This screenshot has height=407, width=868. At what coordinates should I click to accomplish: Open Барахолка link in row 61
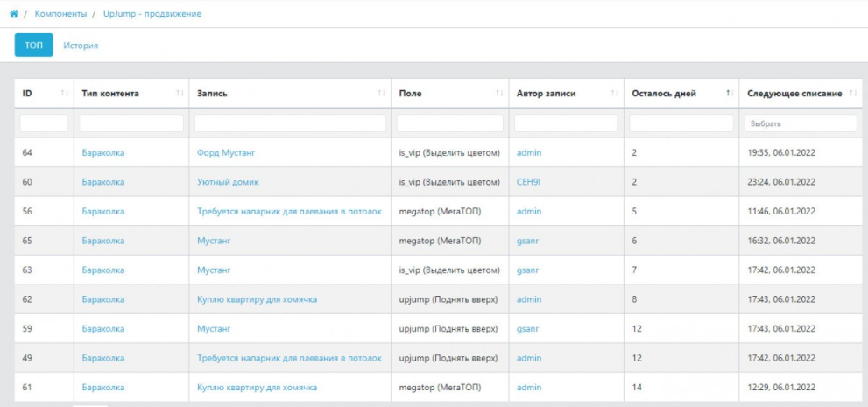point(103,387)
